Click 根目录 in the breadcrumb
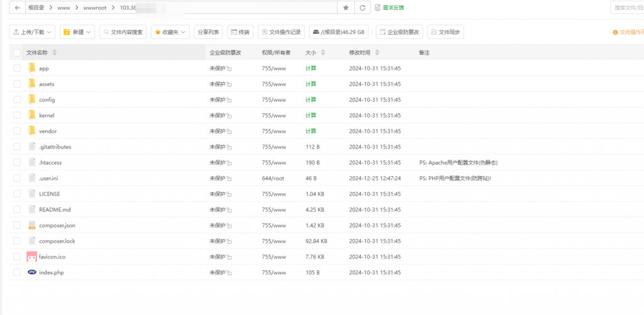The height and width of the screenshot is (315, 644). coord(36,8)
